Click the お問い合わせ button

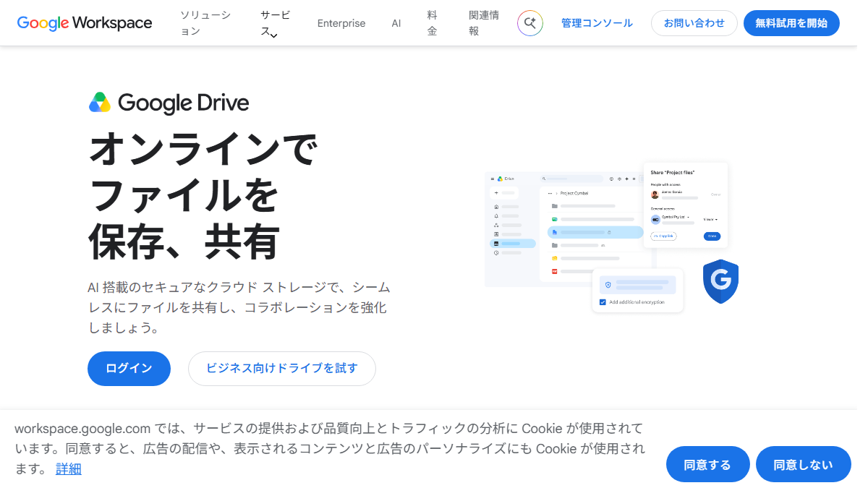point(694,23)
